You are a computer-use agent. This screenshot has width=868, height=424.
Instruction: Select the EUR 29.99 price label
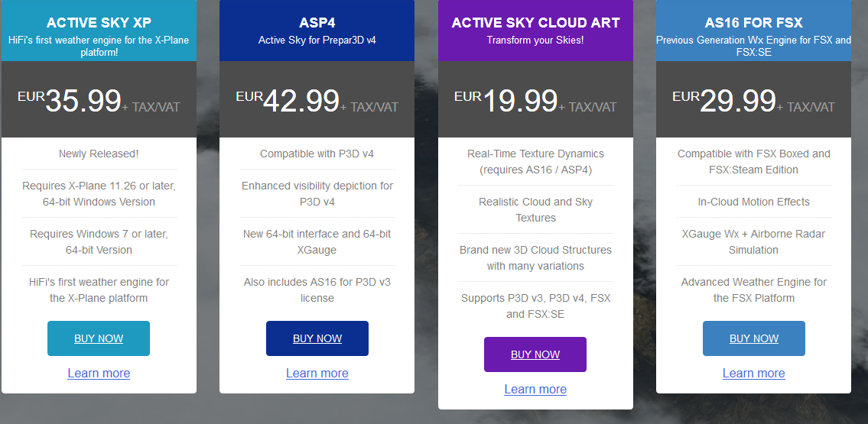point(737,101)
